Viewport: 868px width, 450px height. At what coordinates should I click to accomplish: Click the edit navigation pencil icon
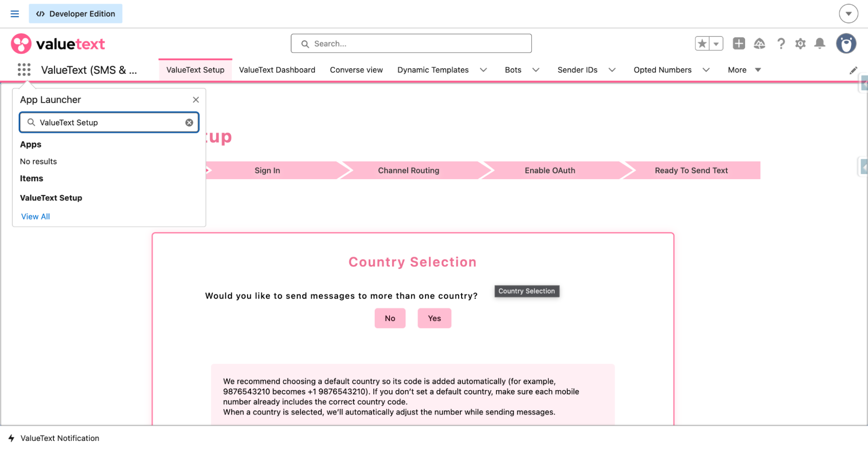click(x=853, y=70)
